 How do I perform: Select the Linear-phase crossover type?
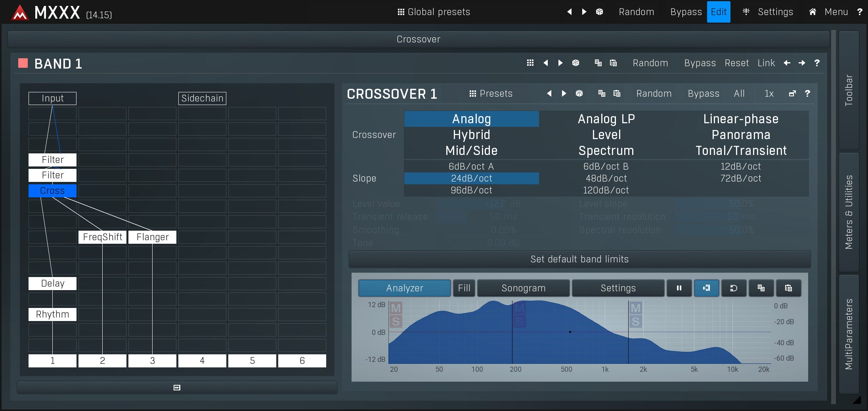[x=740, y=119]
